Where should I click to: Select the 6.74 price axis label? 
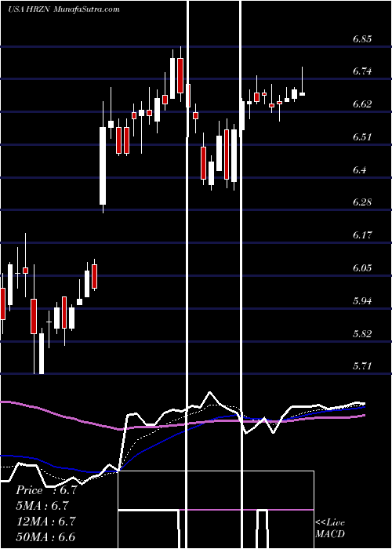[362, 71]
